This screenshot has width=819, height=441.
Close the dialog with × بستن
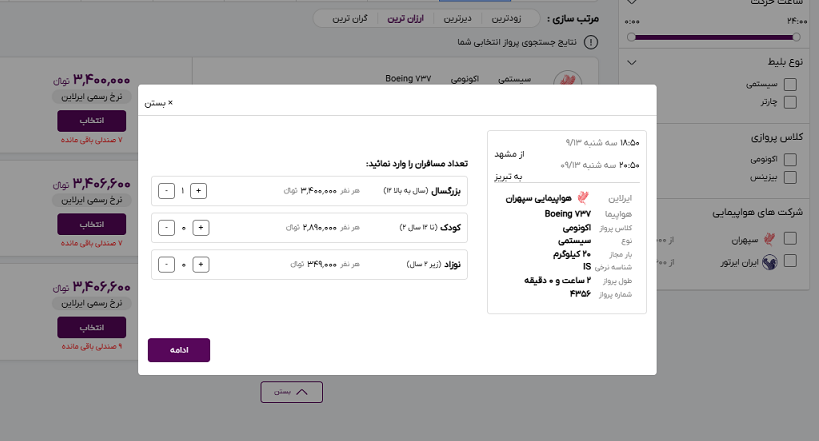tap(158, 103)
